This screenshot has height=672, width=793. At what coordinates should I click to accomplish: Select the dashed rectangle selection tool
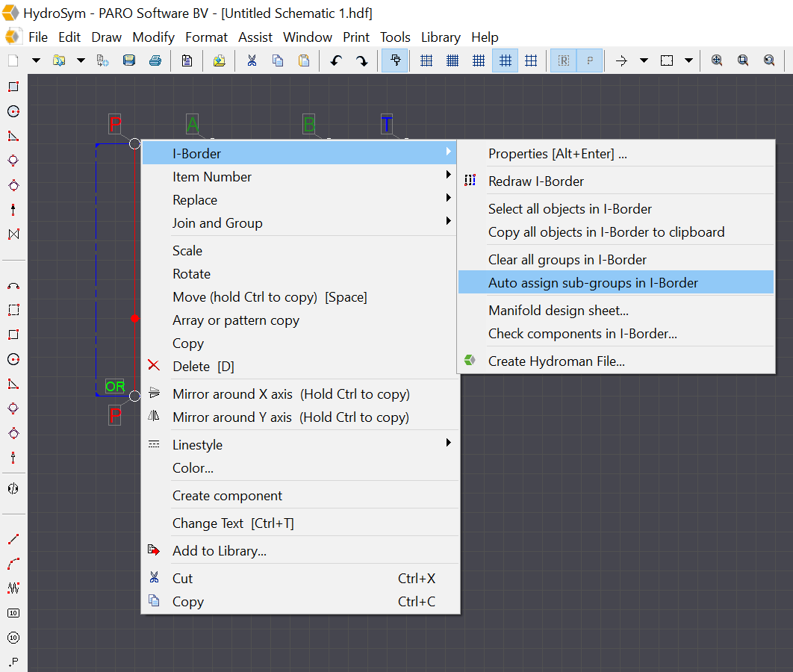667,60
